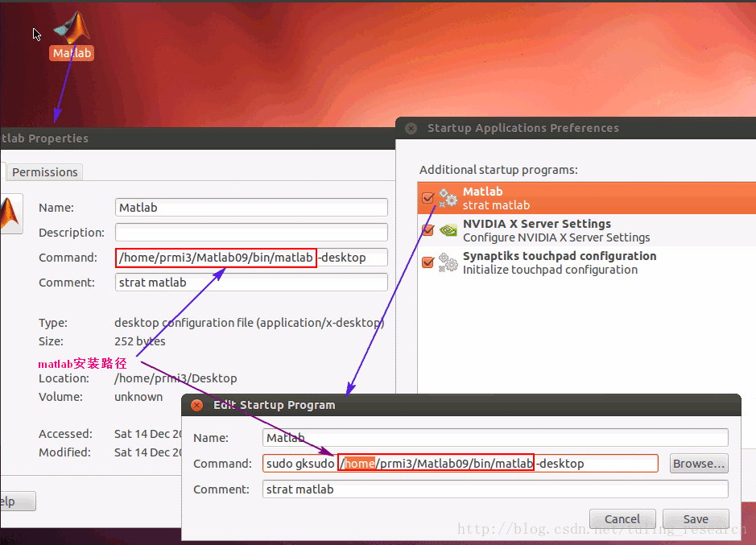
Task: Click the Startup Applications Preferences title bar
Action: [576, 128]
